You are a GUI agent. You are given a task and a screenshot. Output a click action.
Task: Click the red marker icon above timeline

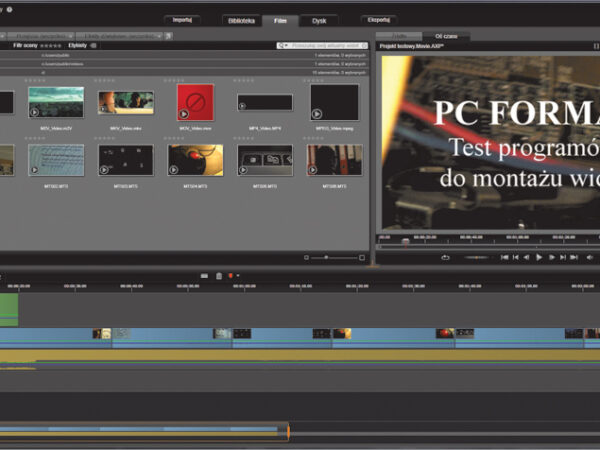(231, 275)
